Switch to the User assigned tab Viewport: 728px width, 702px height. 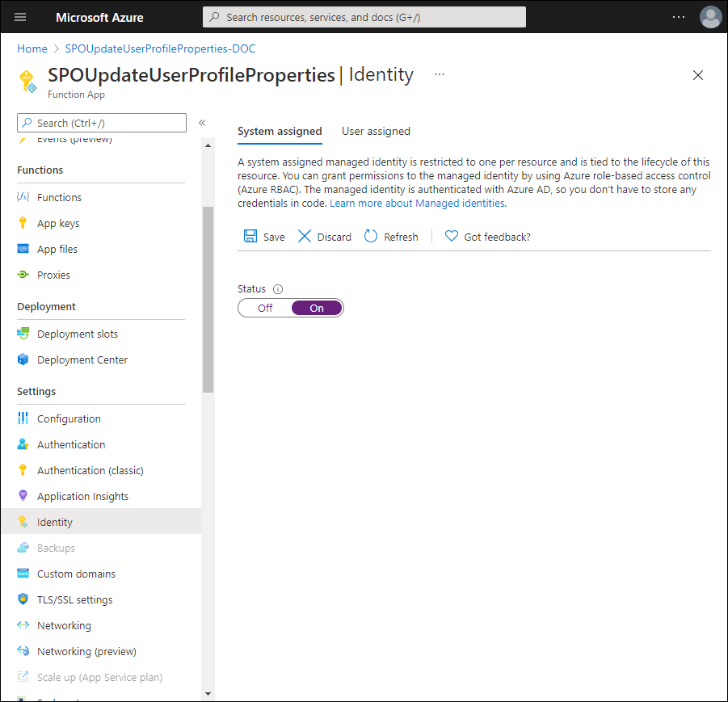click(376, 131)
